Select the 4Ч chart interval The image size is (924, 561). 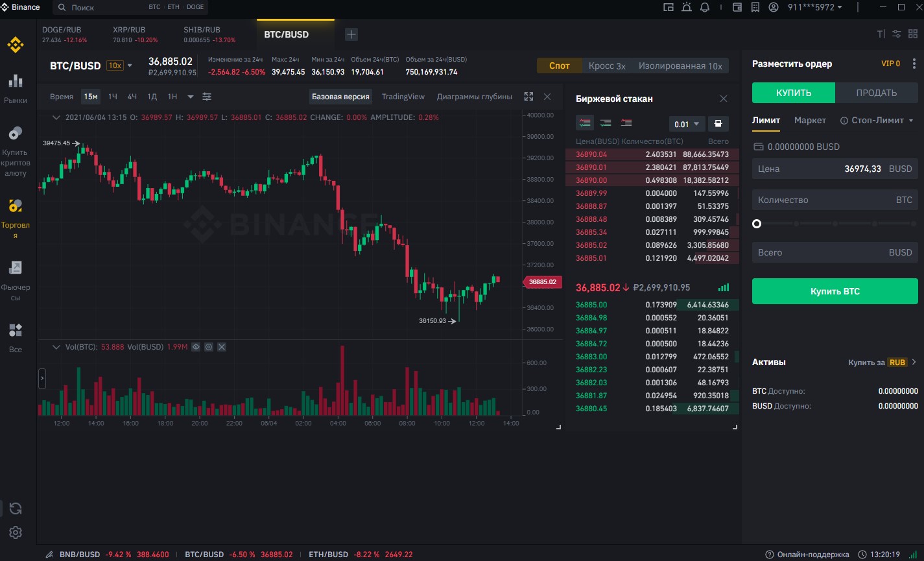(x=132, y=97)
